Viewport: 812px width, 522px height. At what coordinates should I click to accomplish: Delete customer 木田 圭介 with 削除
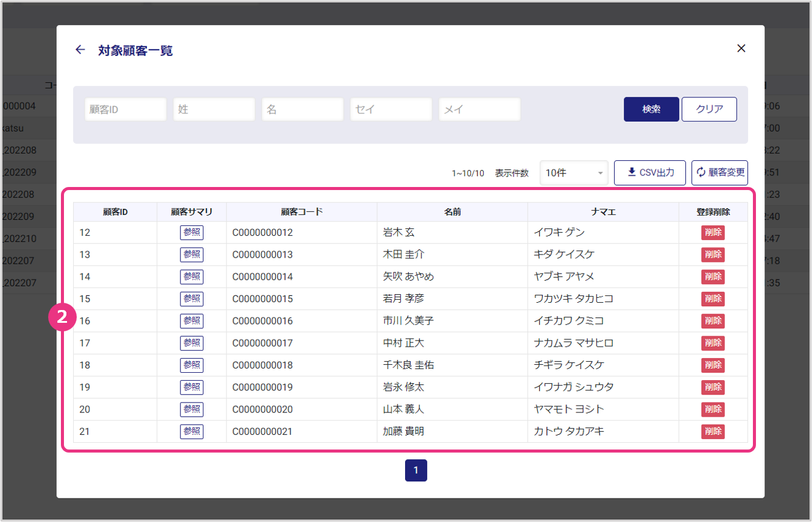713,255
